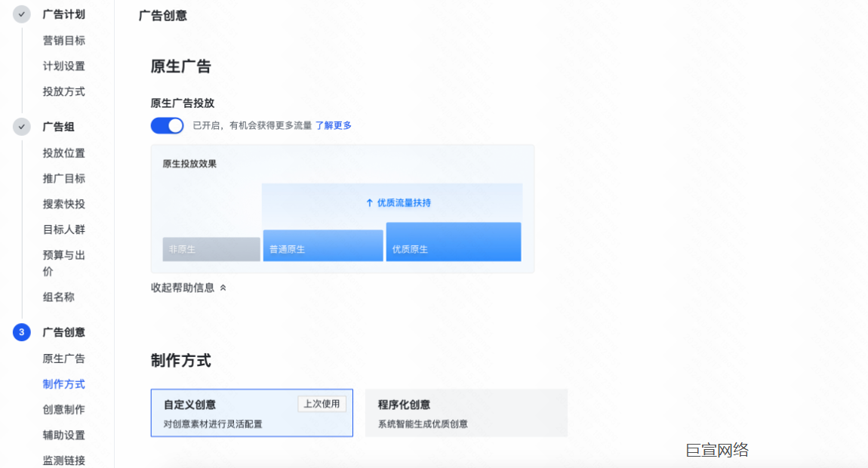Go to 营销目标 in sidebar
Viewport: 868px width, 468px height.
[64, 41]
